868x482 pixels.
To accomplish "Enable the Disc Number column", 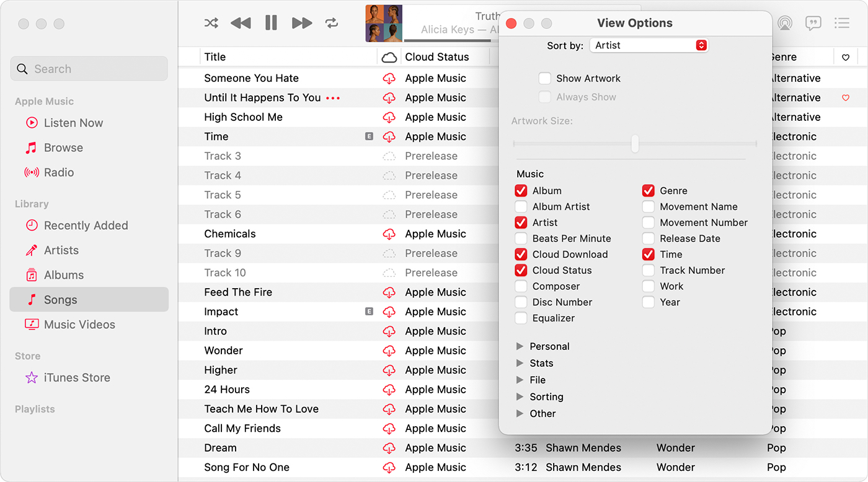I will click(521, 302).
